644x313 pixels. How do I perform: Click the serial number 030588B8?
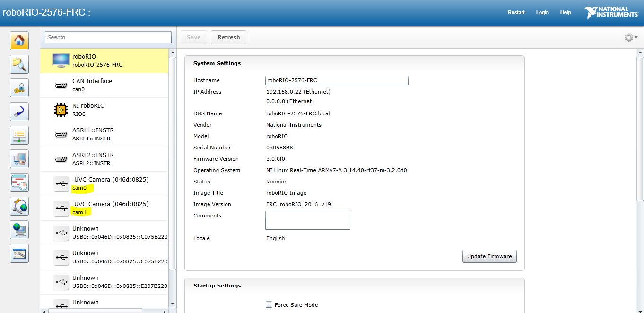279,148
